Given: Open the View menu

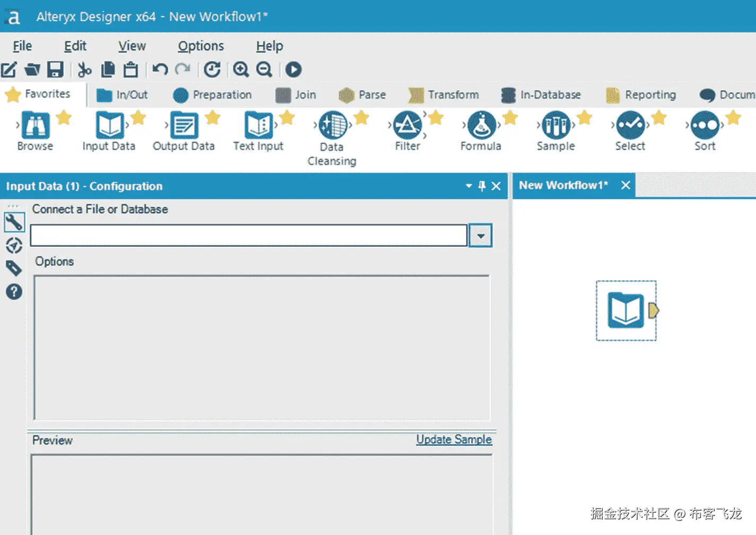Looking at the screenshot, I should (132, 46).
